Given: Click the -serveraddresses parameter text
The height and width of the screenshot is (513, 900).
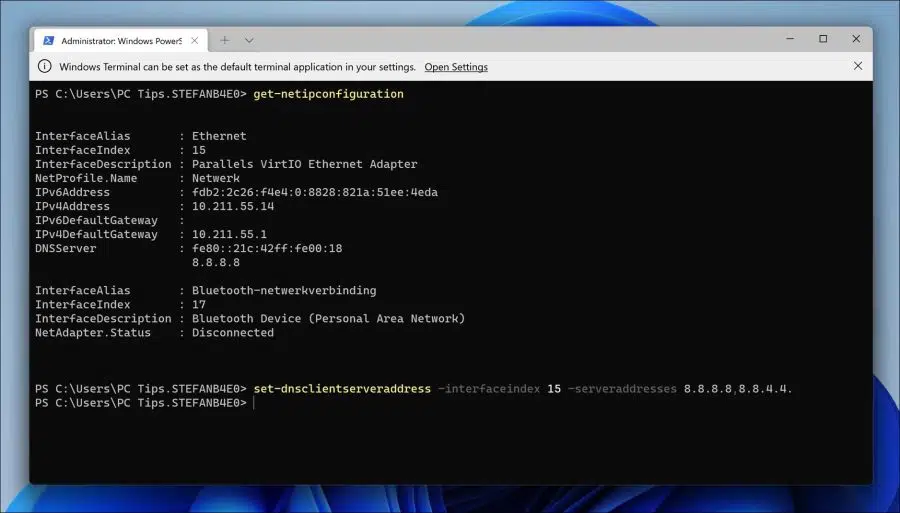Looking at the screenshot, I should coord(622,389).
